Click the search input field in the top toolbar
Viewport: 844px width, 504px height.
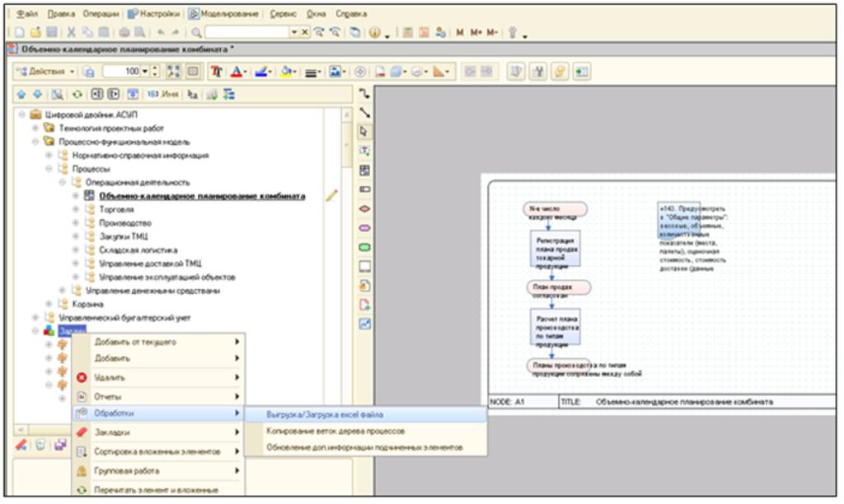247,32
